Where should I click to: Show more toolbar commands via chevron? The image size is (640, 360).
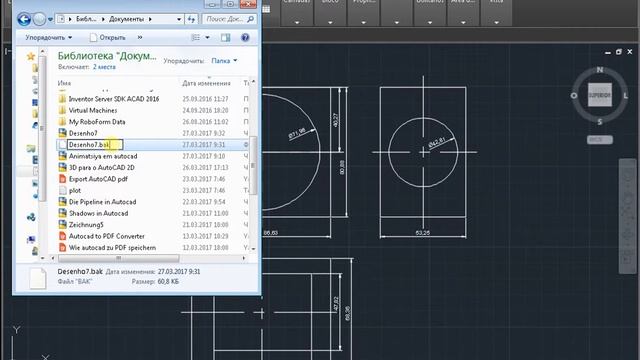140,38
